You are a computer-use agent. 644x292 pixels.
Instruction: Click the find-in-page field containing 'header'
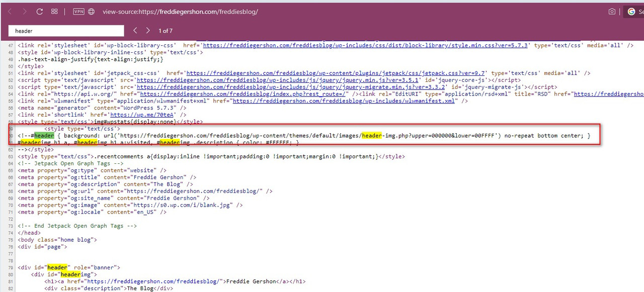[66, 31]
